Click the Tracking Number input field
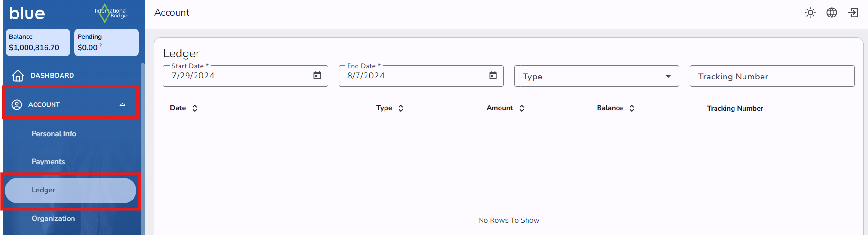868x235 pixels. [772, 77]
